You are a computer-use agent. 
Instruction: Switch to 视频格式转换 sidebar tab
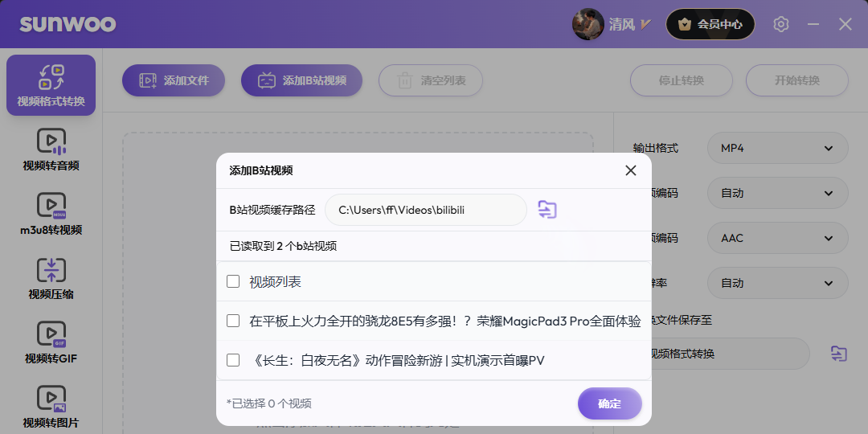[x=51, y=85]
